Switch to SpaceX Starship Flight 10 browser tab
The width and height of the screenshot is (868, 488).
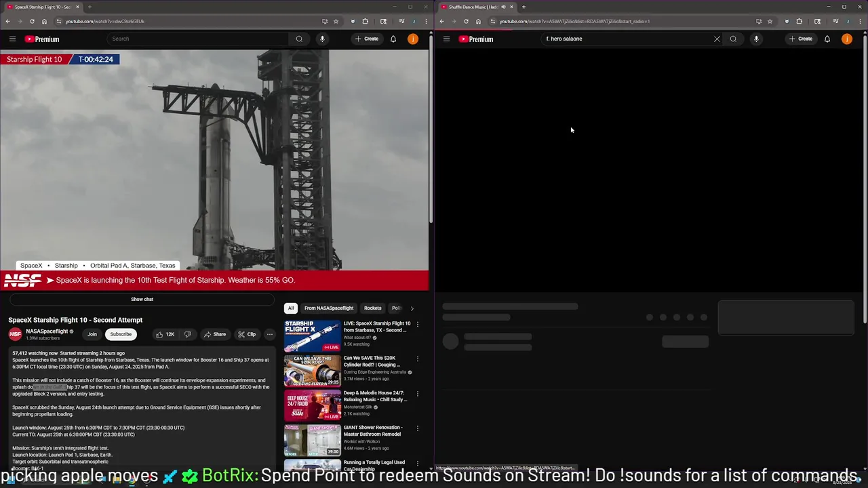(x=41, y=7)
